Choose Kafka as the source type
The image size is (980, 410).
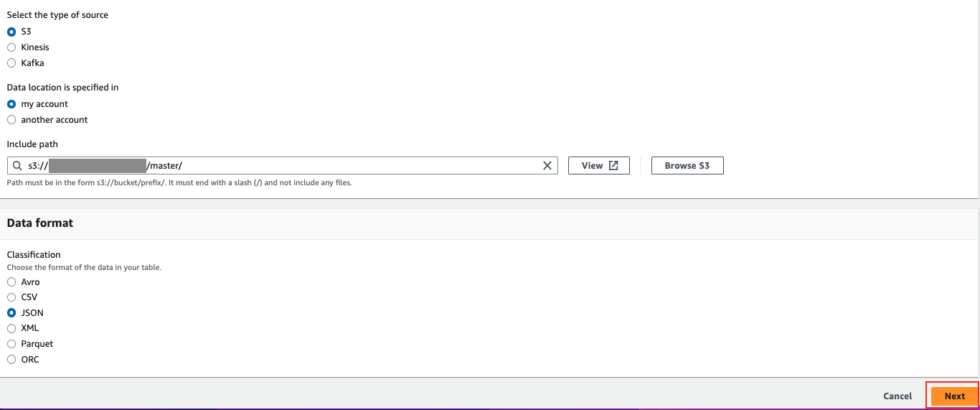[x=11, y=63]
